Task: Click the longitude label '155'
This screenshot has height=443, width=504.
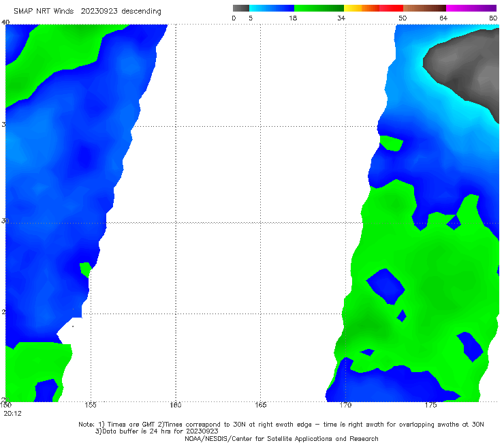Action: tap(91, 405)
